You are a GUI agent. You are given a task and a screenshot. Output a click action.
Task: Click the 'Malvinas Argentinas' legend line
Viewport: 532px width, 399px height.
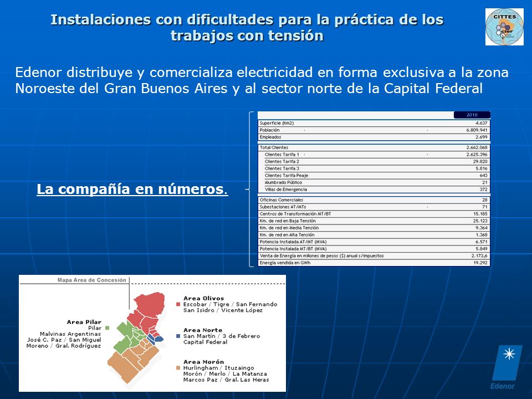(70, 334)
